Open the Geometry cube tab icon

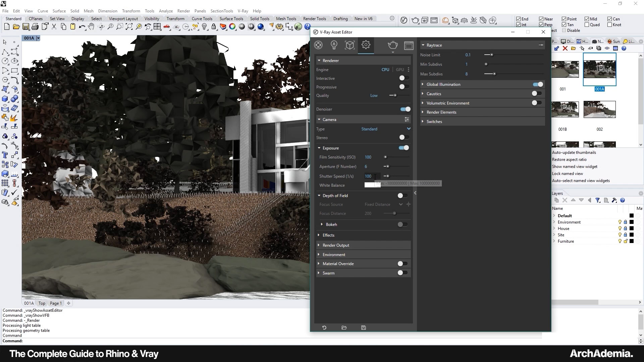(350, 45)
